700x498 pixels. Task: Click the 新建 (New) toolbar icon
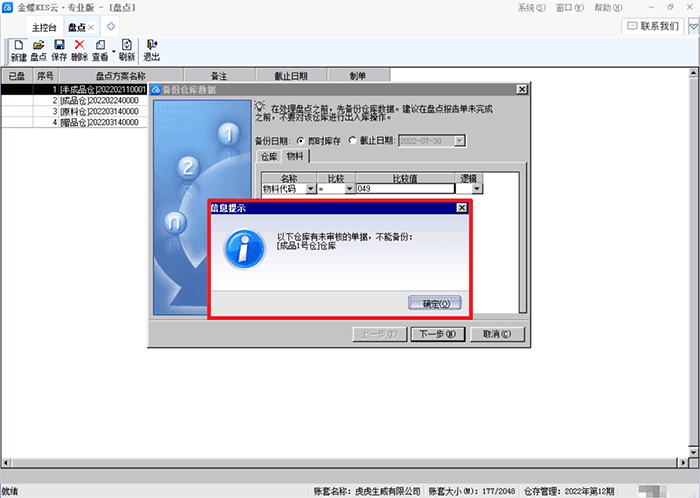18,50
